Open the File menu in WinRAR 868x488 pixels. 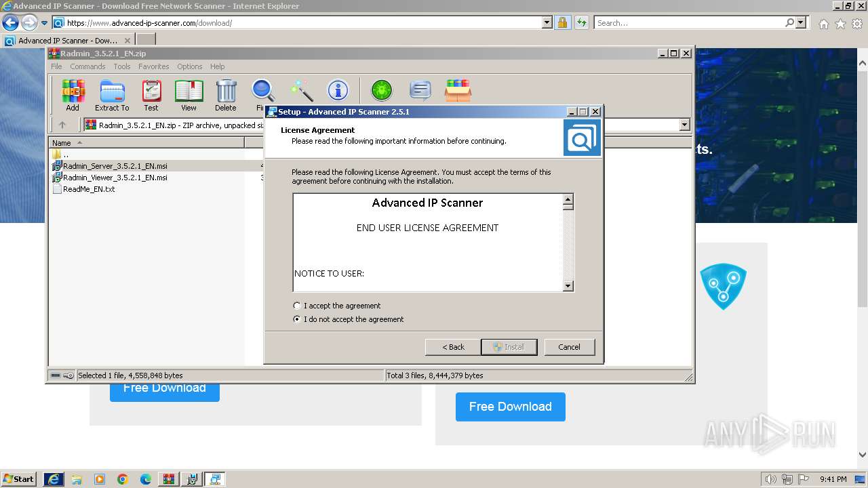56,66
